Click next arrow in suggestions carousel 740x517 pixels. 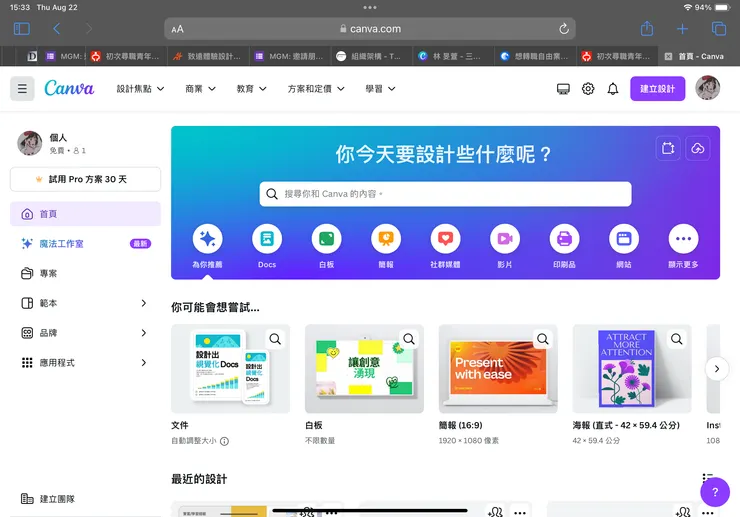click(x=717, y=369)
